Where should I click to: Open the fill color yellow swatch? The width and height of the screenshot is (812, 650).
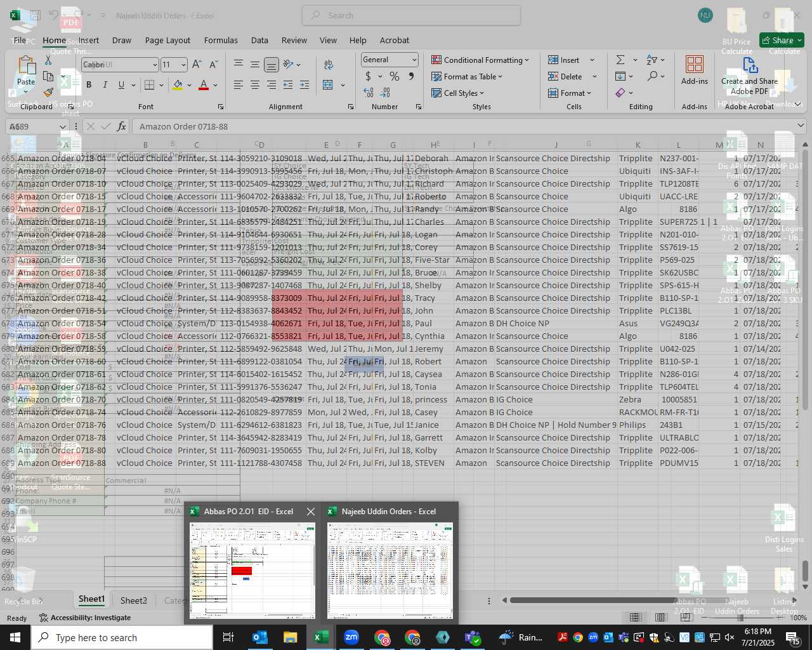click(x=178, y=85)
